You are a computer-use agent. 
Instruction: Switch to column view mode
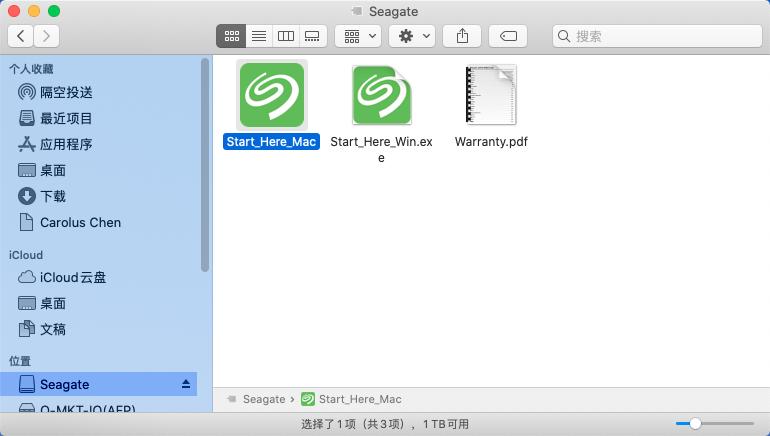coord(286,36)
